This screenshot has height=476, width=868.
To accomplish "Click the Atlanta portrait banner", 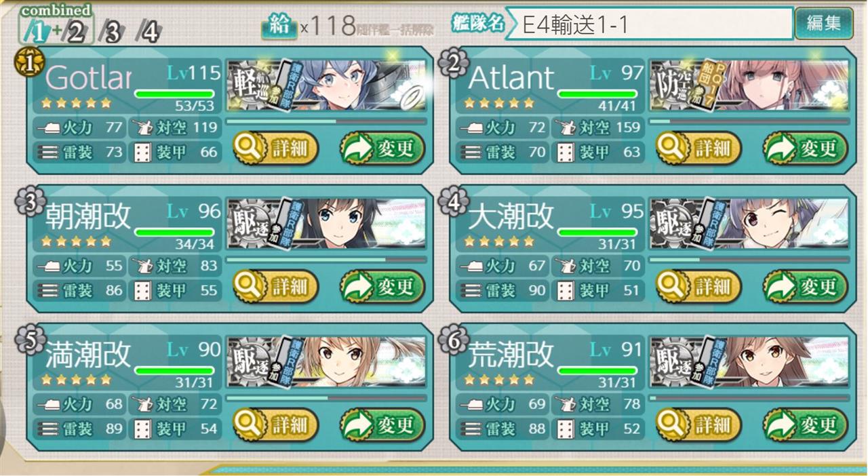I will (x=750, y=85).
